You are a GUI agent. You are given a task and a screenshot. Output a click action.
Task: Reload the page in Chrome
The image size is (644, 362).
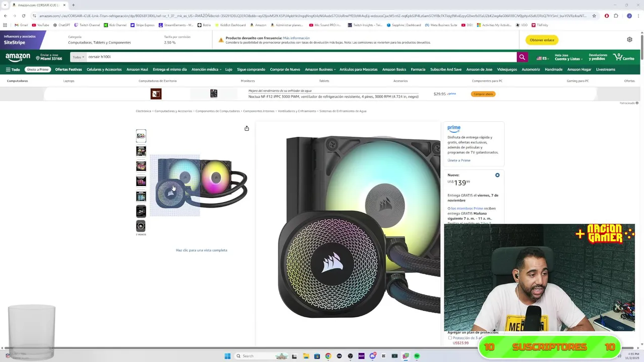[23, 16]
